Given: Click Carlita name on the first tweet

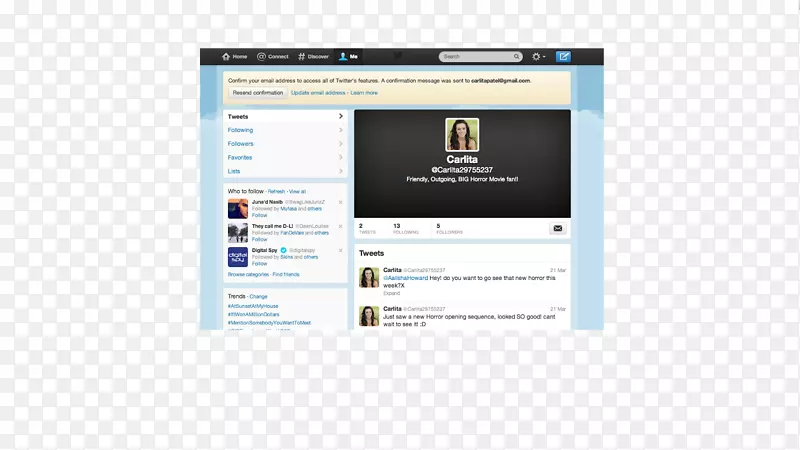Looking at the screenshot, I should tap(392, 270).
